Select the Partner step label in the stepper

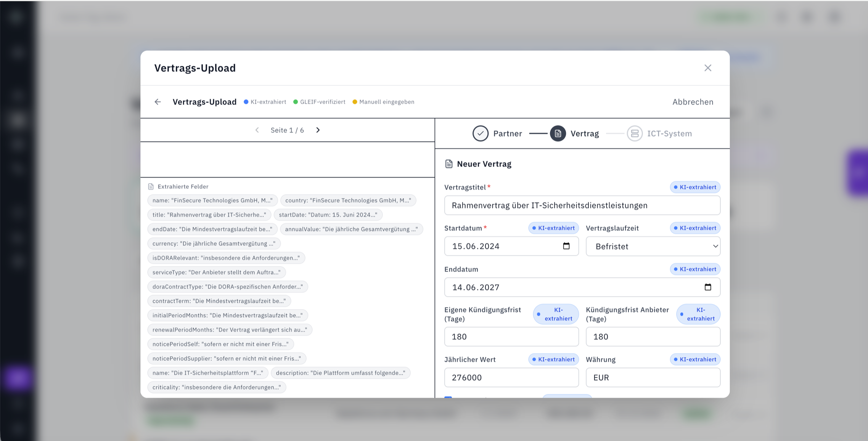click(508, 133)
